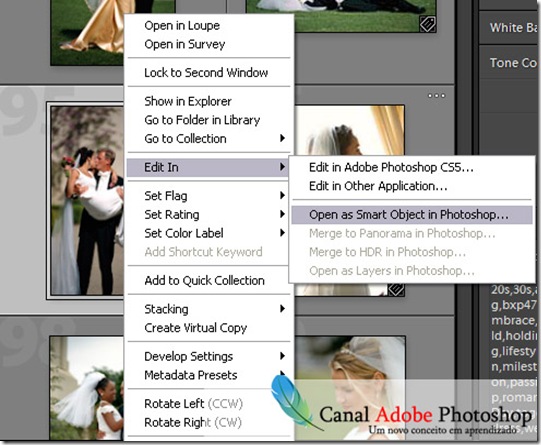The height and width of the screenshot is (445, 541).
Task: Click the three-dots indicator above bride thumbnail
Action: (436, 96)
